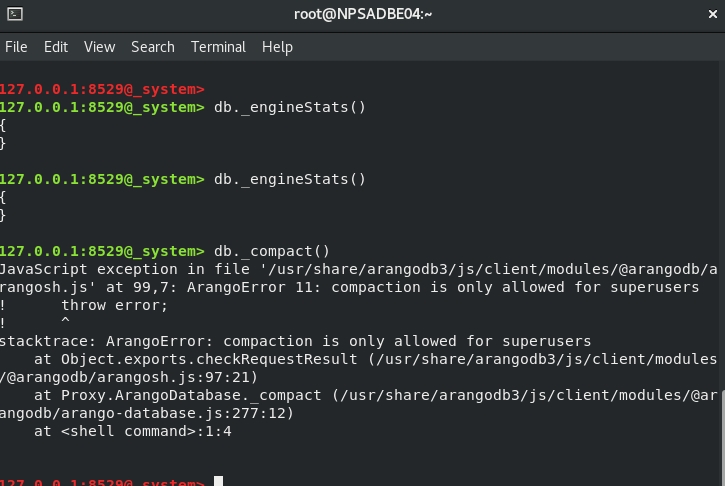Open the File menu
The width and height of the screenshot is (725, 486).
16,47
